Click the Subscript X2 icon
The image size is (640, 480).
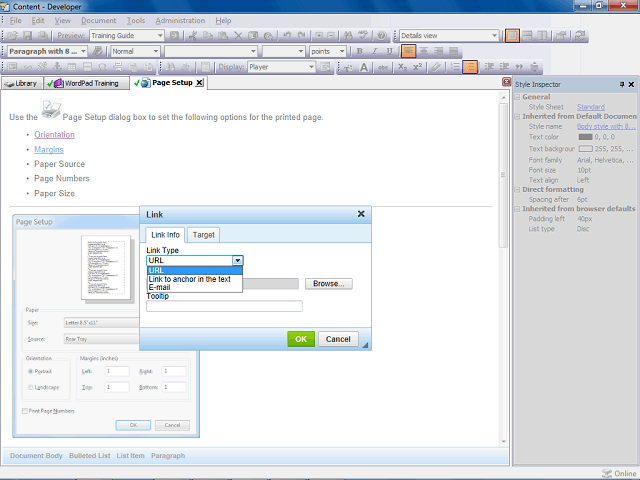click(402, 67)
